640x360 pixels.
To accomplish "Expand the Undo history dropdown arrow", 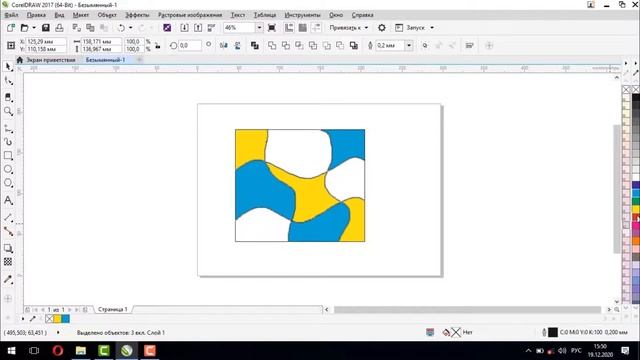I will pos(131,28).
